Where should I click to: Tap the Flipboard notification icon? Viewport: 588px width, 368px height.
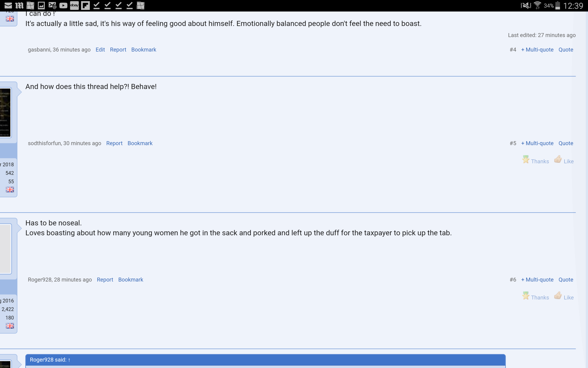tap(85, 5)
